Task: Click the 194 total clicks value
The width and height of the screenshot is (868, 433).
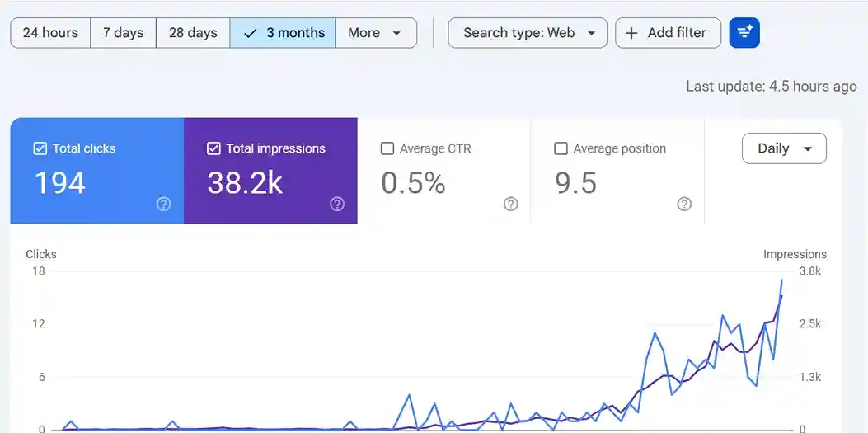Action: coord(60,183)
